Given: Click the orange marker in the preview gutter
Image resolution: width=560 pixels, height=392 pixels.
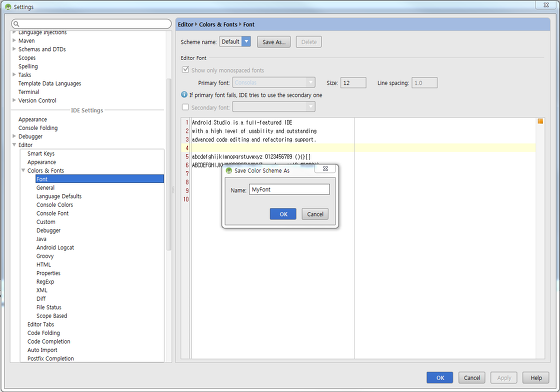Looking at the screenshot, I should (x=540, y=121).
